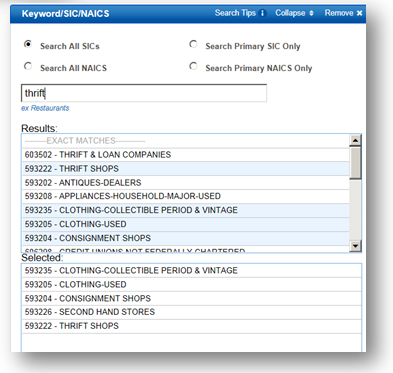This screenshot has width=393, height=373.
Task: Click results scrollbar down arrow
Action: coord(355,246)
